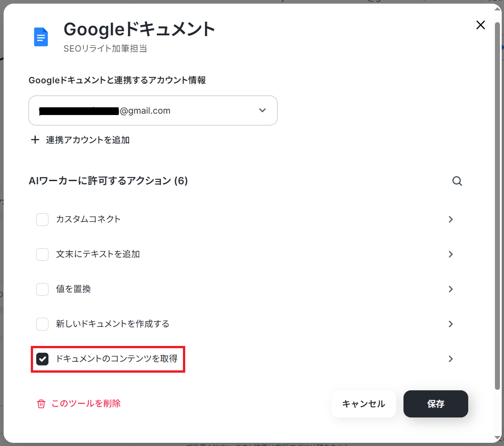Close the Googleドキュメント dialog with X
The height and width of the screenshot is (446, 504).
coord(480,25)
